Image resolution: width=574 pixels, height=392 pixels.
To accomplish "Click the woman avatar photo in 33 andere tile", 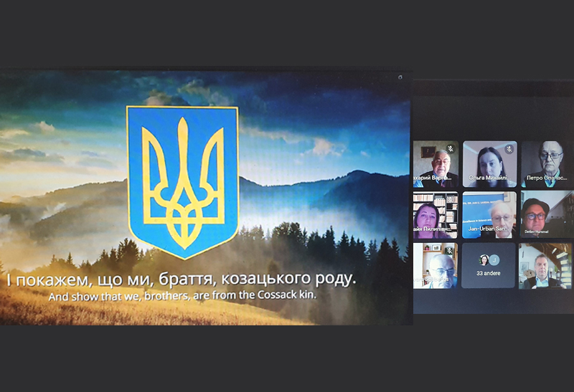I will click(484, 260).
